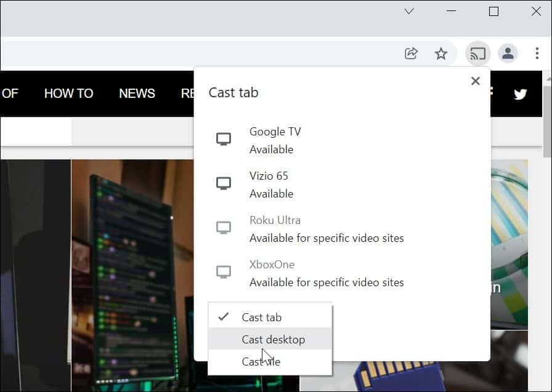Screen dimensions: 552x392
Task: Minimize the Chrome window
Action: coord(452,11)
